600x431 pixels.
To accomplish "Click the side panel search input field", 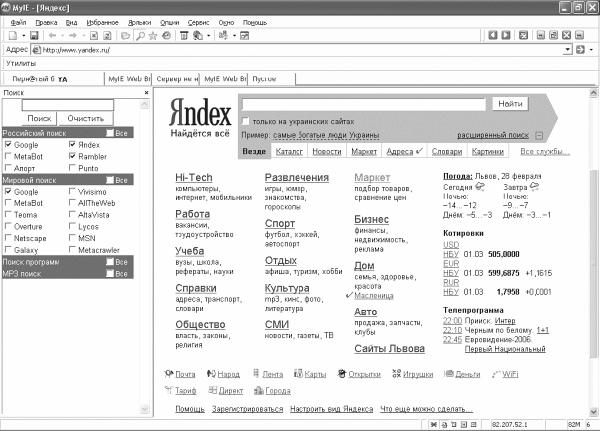I will [67, 104].
